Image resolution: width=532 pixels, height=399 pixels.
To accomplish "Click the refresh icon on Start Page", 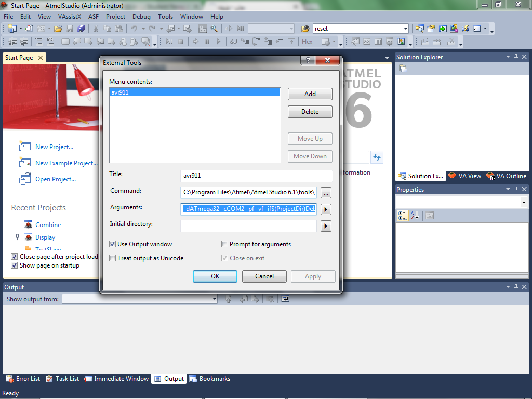I will coord(377,157).
